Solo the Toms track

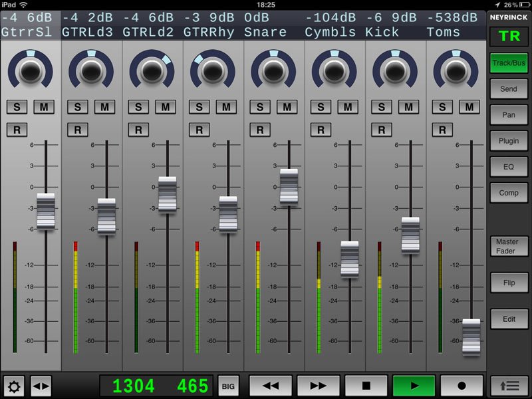pyautogui.click(x=442, y=107)
